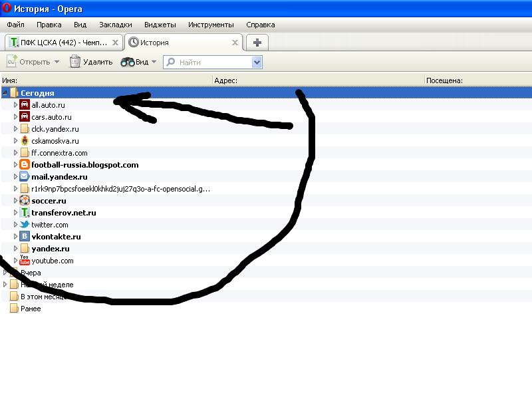Image resolution: width=532 pixels, height=399 pixels.
Task: Click the Удалить trash button
Action: point(91,62)
